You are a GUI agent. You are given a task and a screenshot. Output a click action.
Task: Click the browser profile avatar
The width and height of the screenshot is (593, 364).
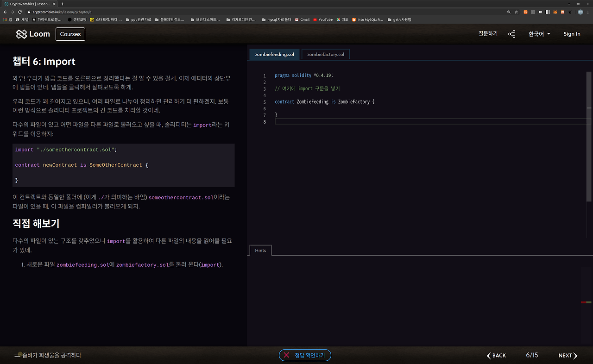[x=580, y=12]
